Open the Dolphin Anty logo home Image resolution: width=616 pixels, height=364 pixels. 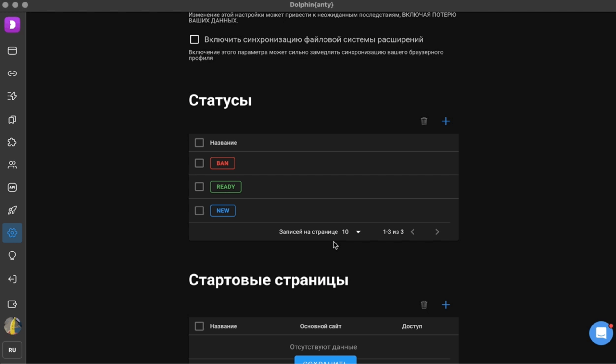coord(12,25)
